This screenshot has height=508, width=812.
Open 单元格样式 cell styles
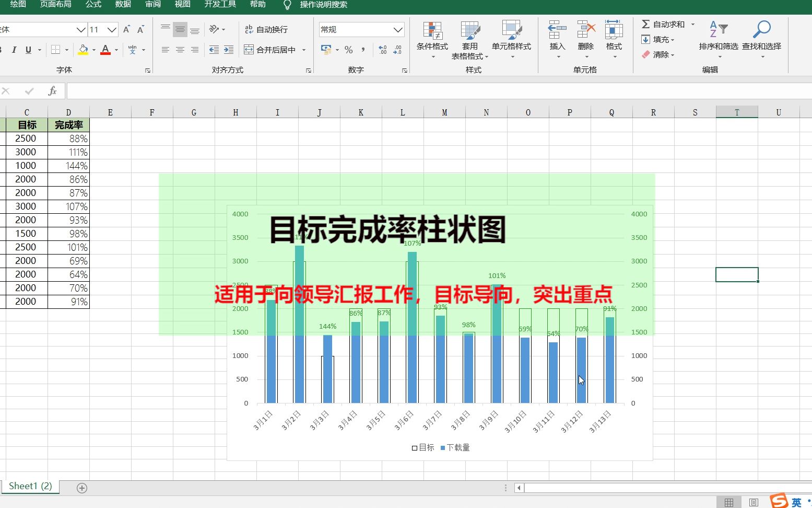click(x=512, y=40)
